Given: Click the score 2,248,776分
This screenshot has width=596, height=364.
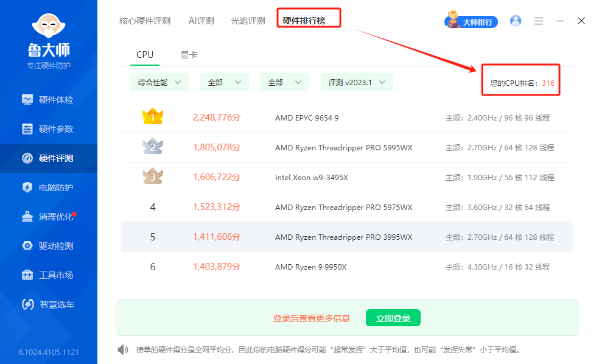Looking at the screenshot, I should point(217,117).
